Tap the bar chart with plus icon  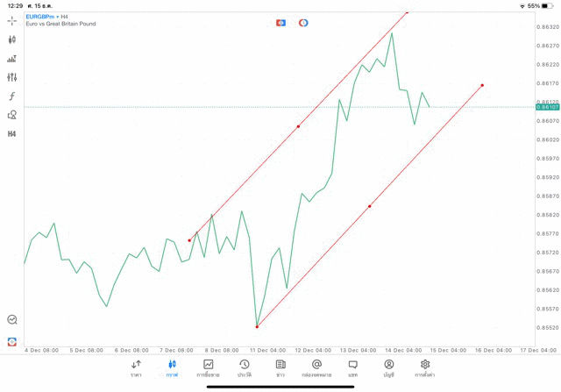(11, 59)
